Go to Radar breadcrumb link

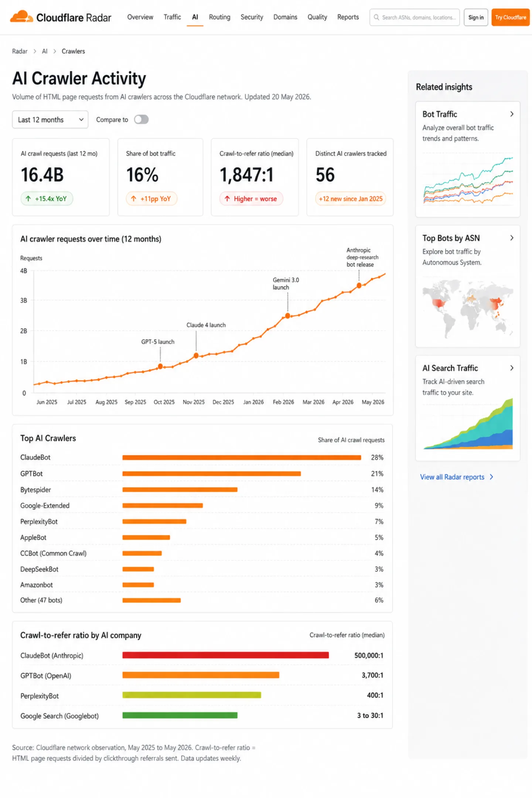(20, 51)
